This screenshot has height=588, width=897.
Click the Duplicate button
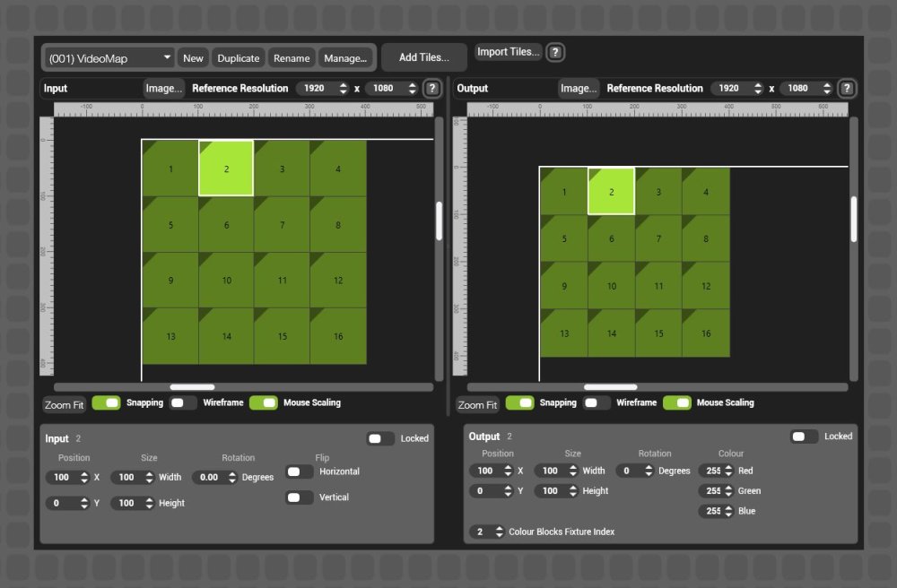tap(238, 58)
